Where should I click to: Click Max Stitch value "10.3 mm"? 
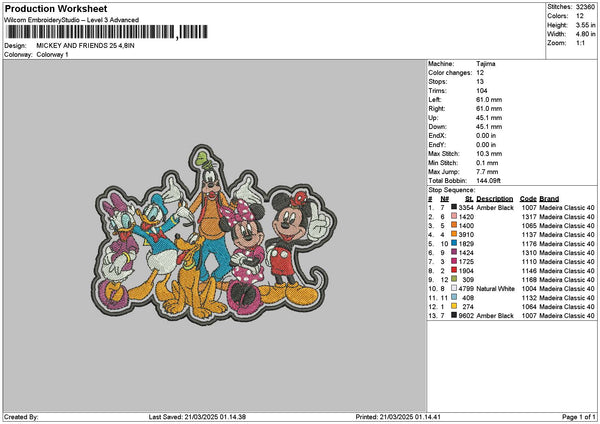[489, 153]
